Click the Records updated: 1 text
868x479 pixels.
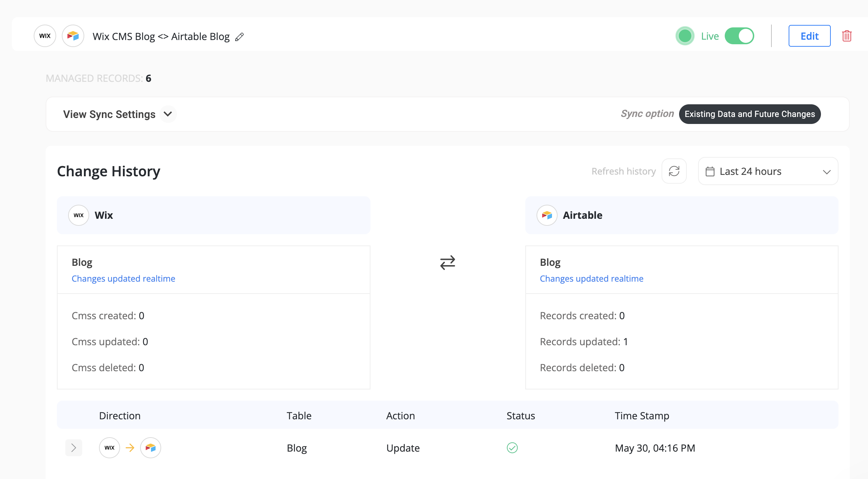(584, 342)
